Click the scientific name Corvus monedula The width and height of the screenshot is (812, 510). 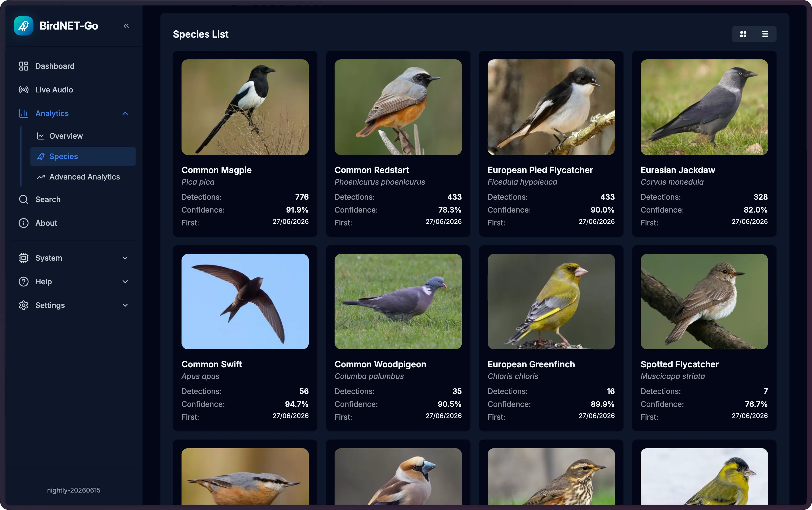(672, 182)
